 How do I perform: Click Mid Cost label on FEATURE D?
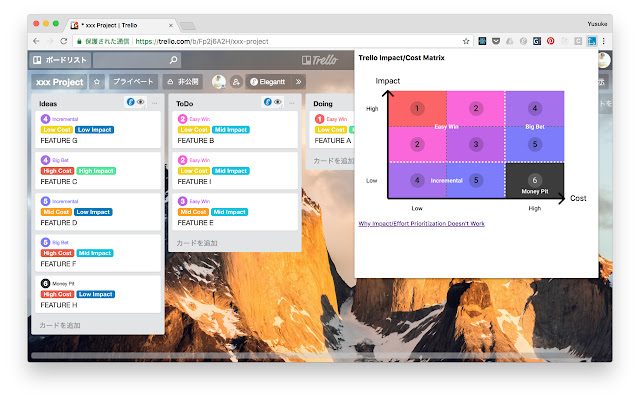[56, 212]
